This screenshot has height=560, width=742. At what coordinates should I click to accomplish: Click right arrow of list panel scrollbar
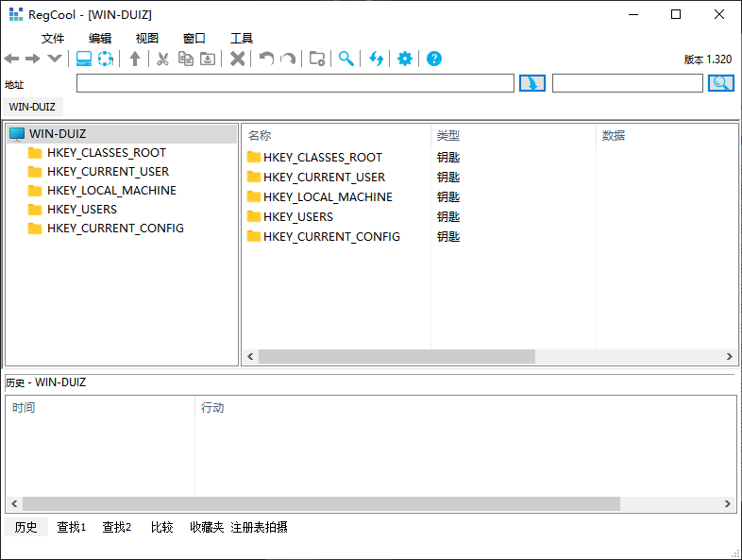click(729, 356)
